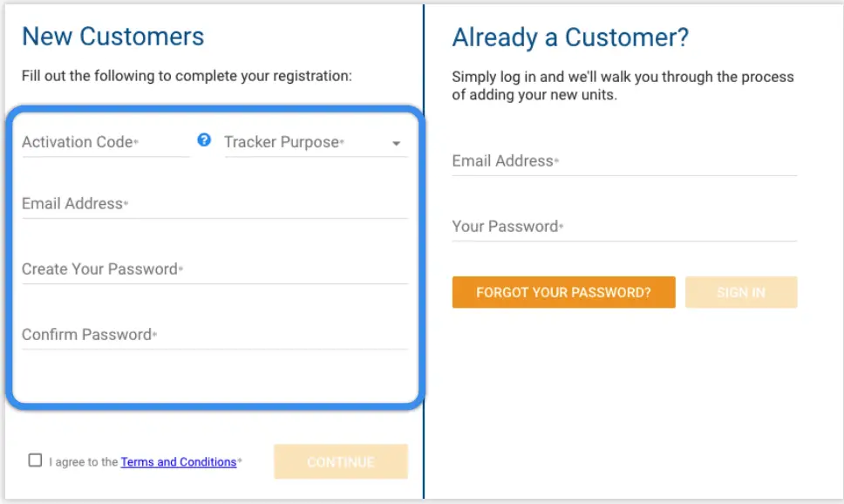Click FORGOT YOUR PASSWORD?

563,292
